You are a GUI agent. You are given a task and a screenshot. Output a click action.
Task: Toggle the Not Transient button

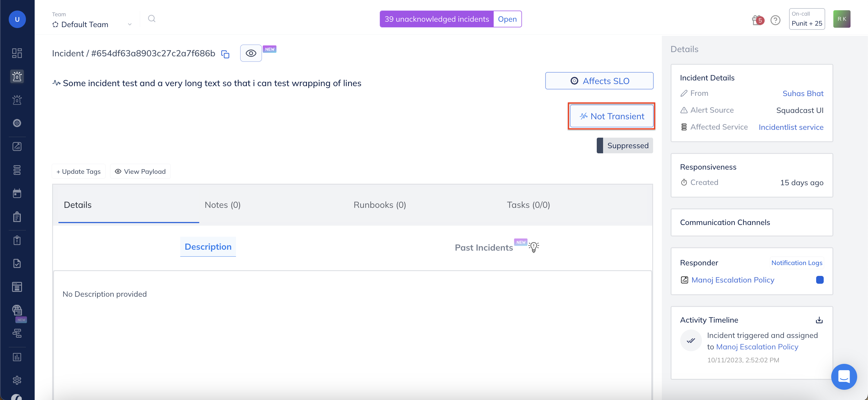click(611, 116)
